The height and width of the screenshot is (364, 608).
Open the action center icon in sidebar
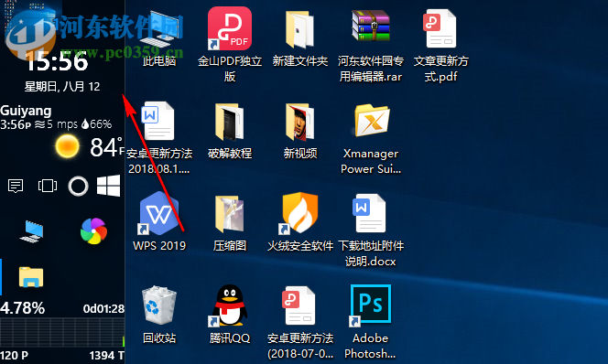(x=16, y=186)
